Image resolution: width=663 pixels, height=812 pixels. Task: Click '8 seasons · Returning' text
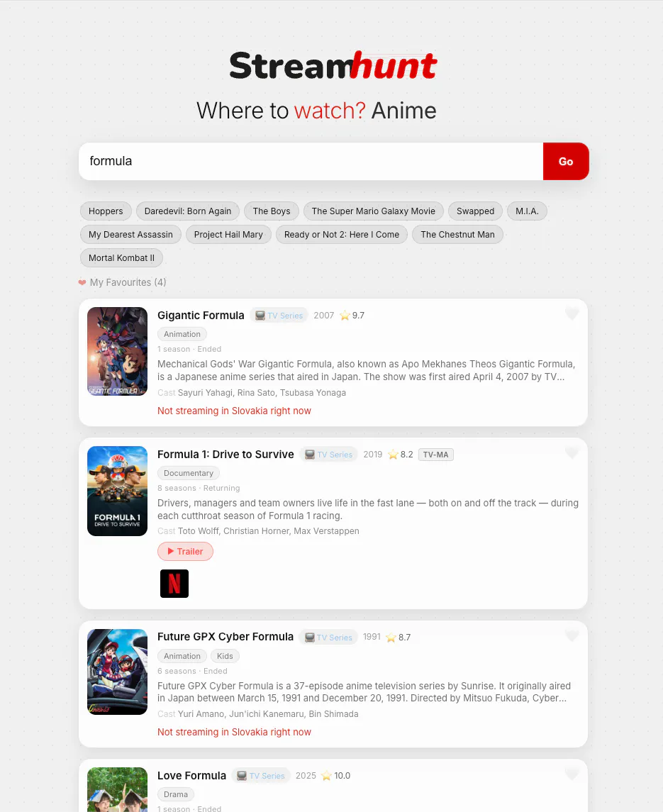coord(199,488)
